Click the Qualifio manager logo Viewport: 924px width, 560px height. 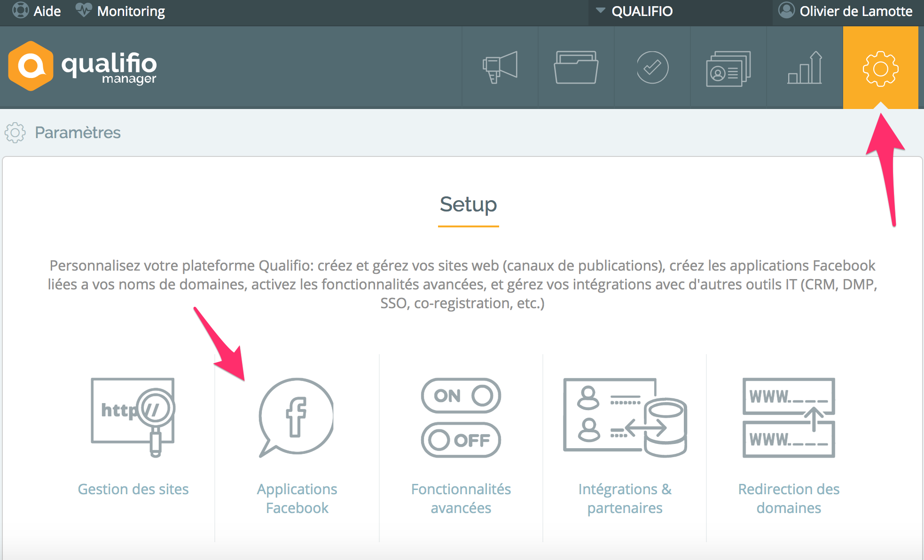pos(83,67)
